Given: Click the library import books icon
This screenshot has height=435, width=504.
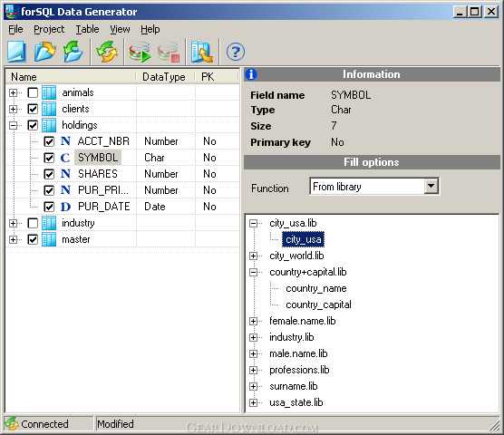Looking at the screenshot, I should (x=202, y=52).
